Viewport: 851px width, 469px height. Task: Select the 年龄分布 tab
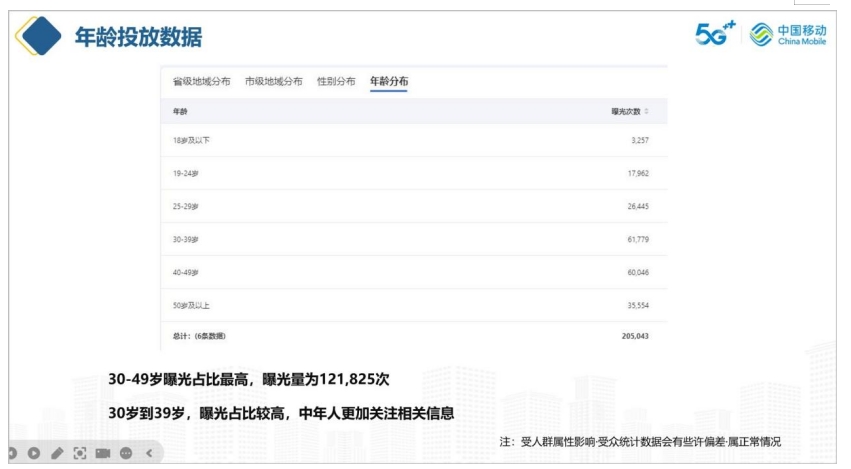point(388,81)
